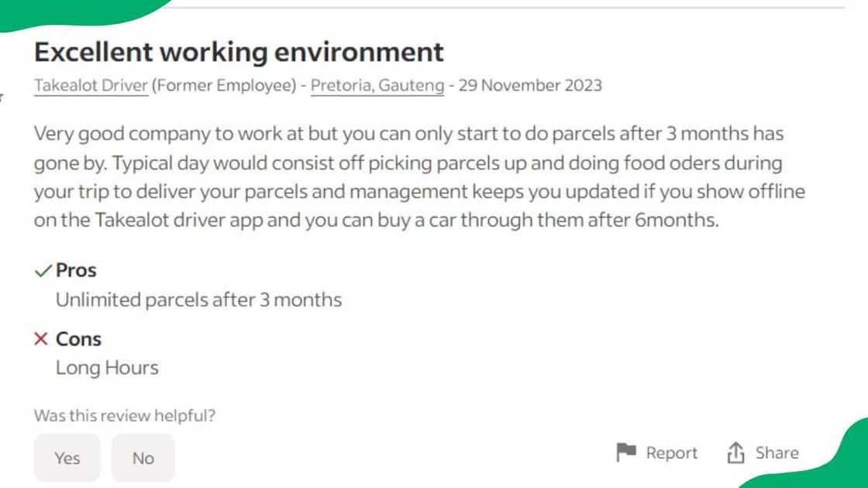
Task: Click the "(Former Employee)" status text
Action: tap(224, 85)
